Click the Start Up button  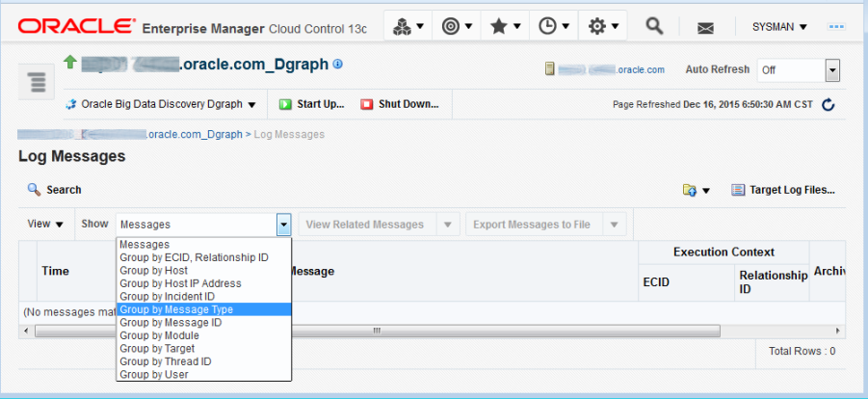(x=312, y=104)
